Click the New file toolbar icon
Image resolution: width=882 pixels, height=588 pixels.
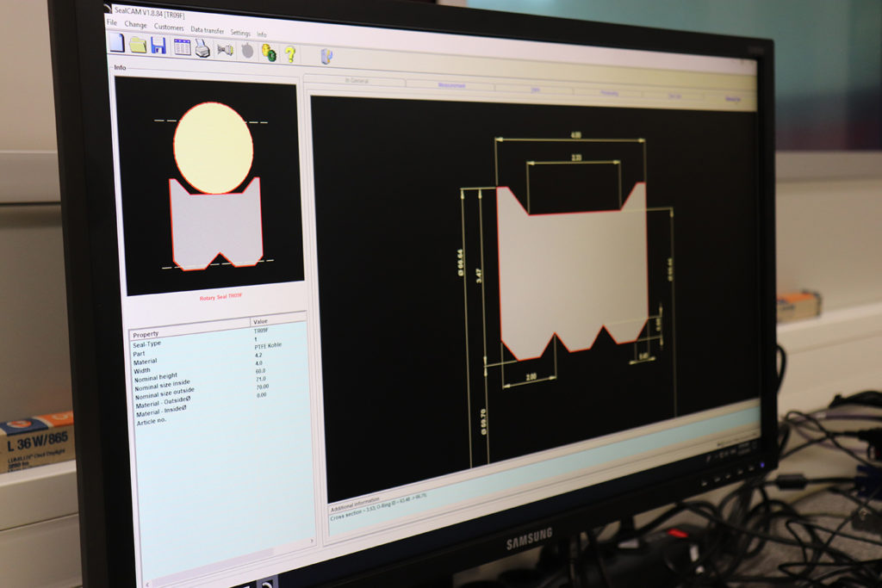click(x=117, y=43)
